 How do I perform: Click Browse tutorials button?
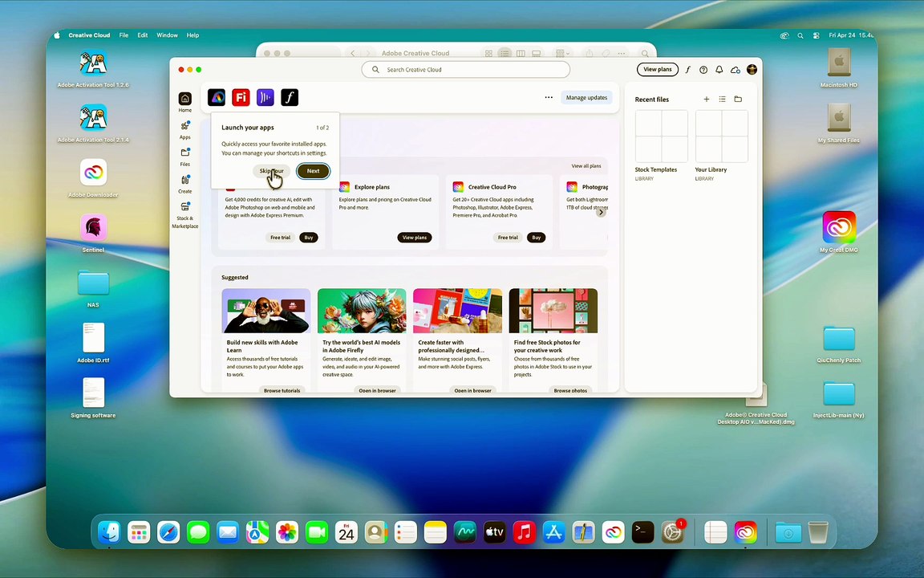tap(282, 390)
